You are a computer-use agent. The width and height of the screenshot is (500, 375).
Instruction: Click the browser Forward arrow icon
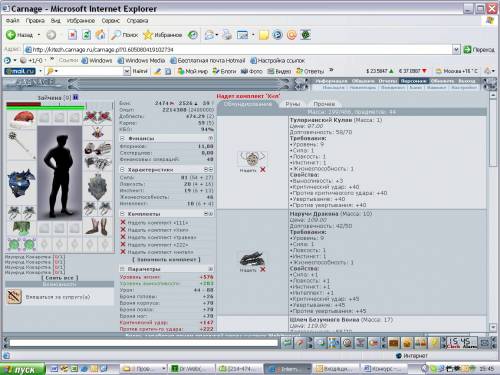pos(51,35)
